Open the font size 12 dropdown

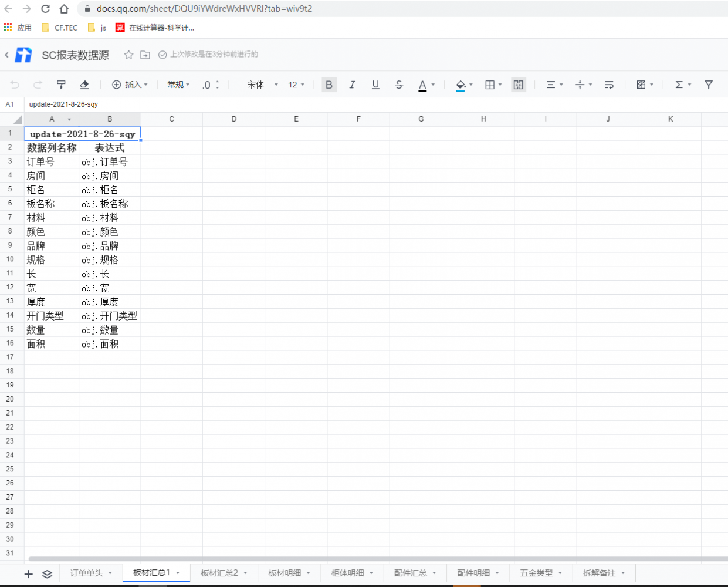pos(296,85)
